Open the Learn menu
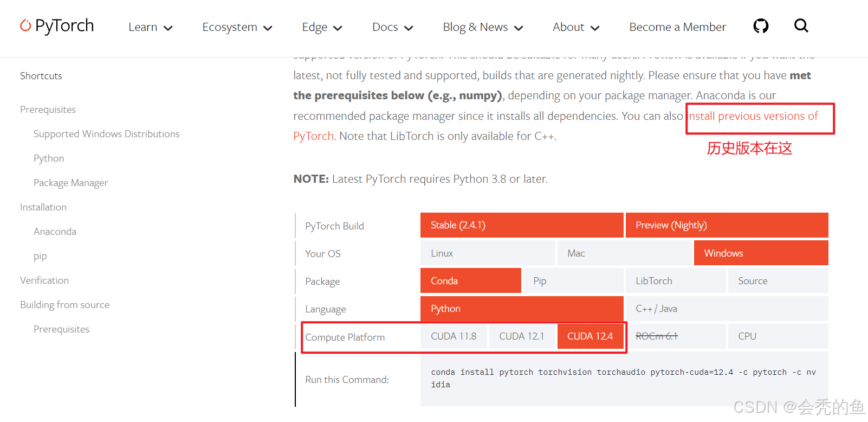Viewport: 868px width, 422px height. tap(143, 27)
